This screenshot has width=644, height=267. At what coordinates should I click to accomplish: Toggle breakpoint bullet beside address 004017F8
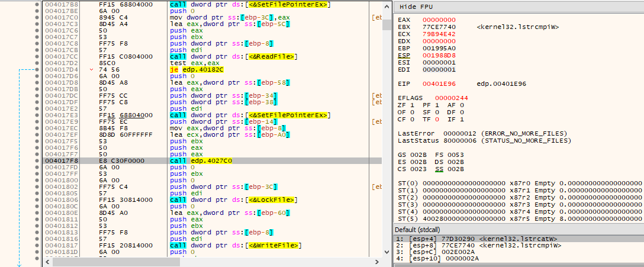click(x=37, y=160)
